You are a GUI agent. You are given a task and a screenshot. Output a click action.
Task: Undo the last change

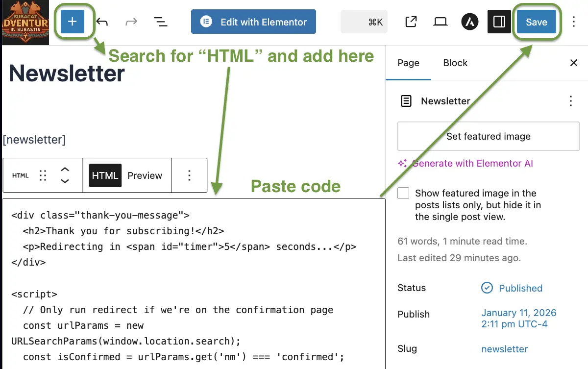tap(102, 22)
